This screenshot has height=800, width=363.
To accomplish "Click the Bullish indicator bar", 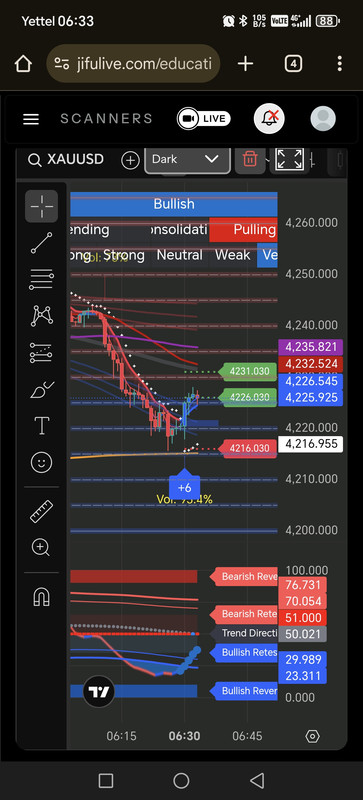I will pyautogui.click(x=174, y=204).
